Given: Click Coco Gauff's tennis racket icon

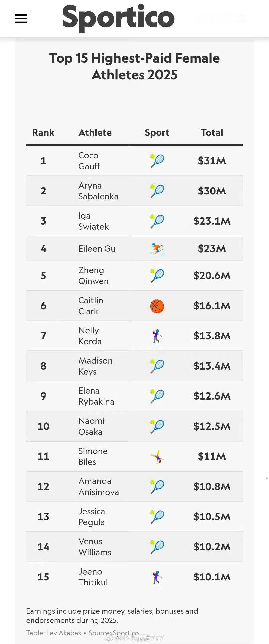Looking at the screenshot, I should [157, 161].
